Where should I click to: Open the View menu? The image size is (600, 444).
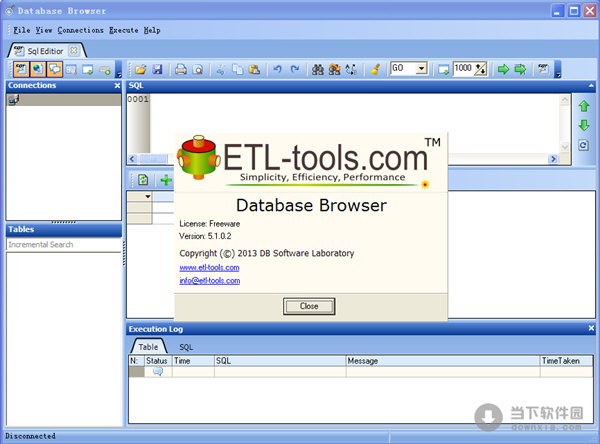pyautogui.click(x=44, y=30)
